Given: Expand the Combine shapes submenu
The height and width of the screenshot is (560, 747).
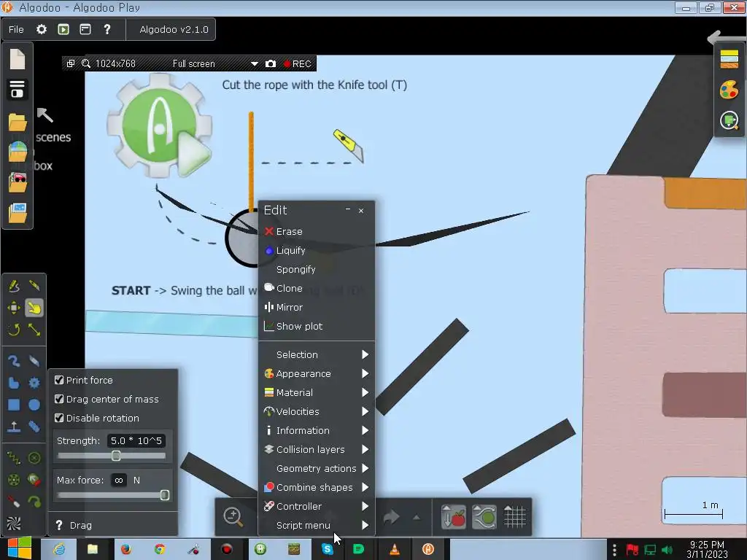Looking at the screenshot, I should (x=317, y=488).
